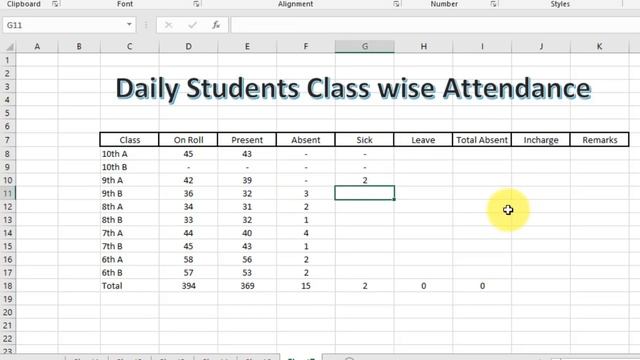Select the 8th B class cell
Image resolution: width=640 pixels, height=360 pixels.
(129, 220)
